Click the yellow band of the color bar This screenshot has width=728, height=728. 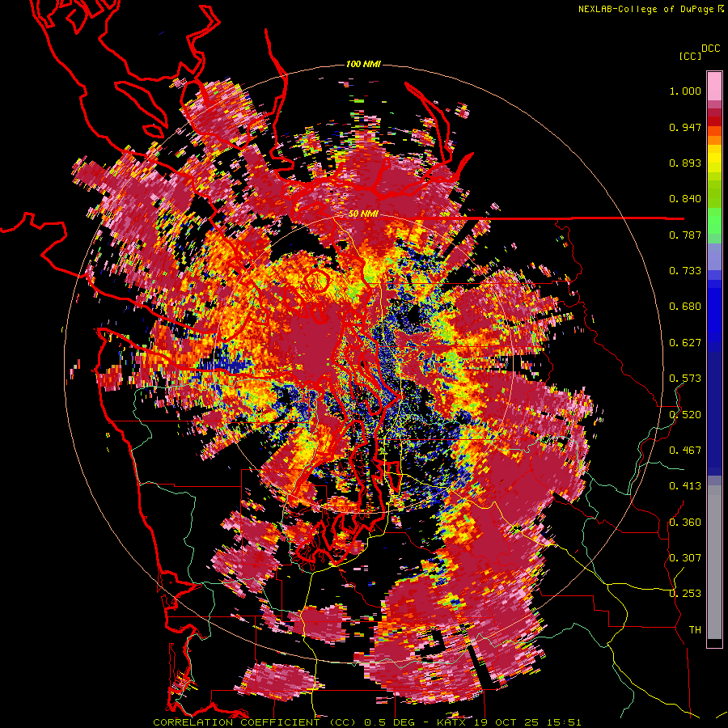point(714,159)
